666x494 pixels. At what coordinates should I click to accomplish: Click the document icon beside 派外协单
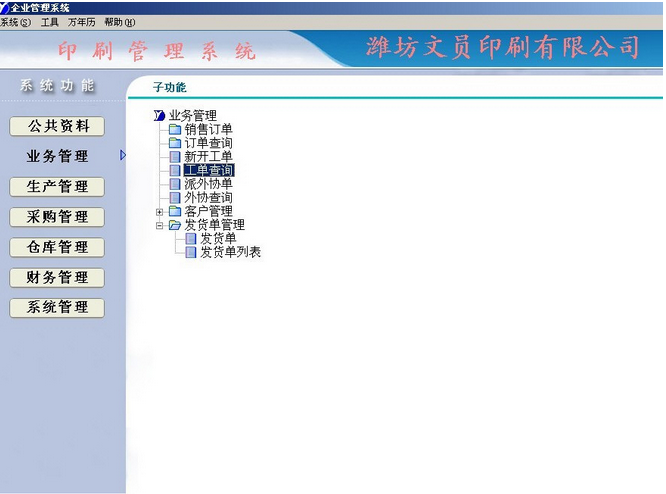pyautogui.click(x=175, y=184)
